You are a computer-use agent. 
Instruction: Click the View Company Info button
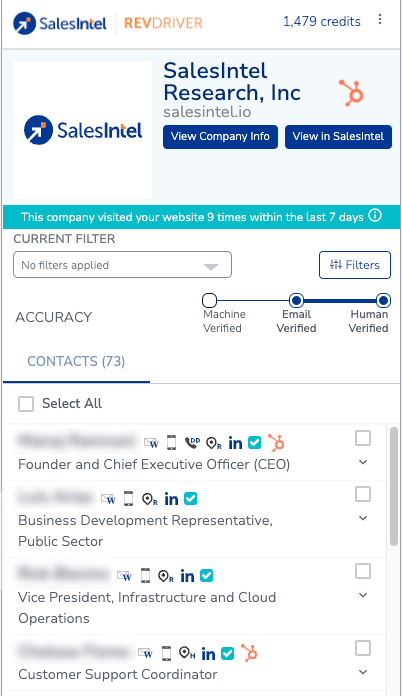(221, 137)
